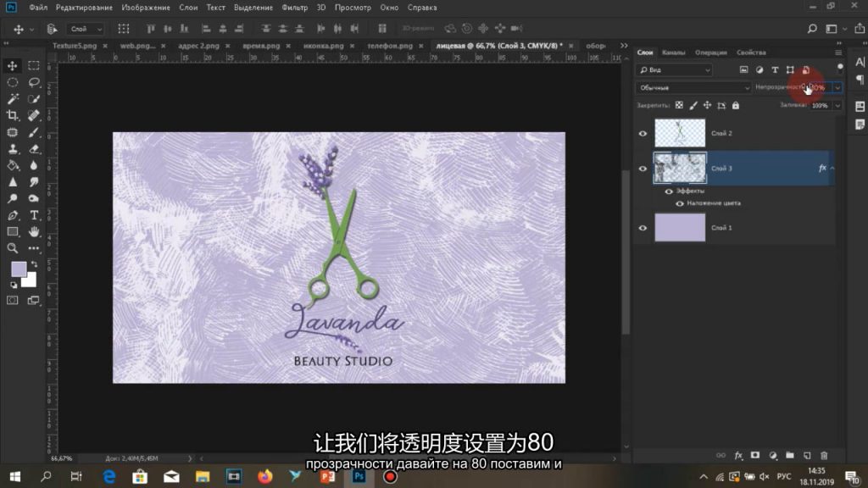Toggle lock all padlock icon
The height and width of the screenshot is (488, 868).
(x=736, y=105)
